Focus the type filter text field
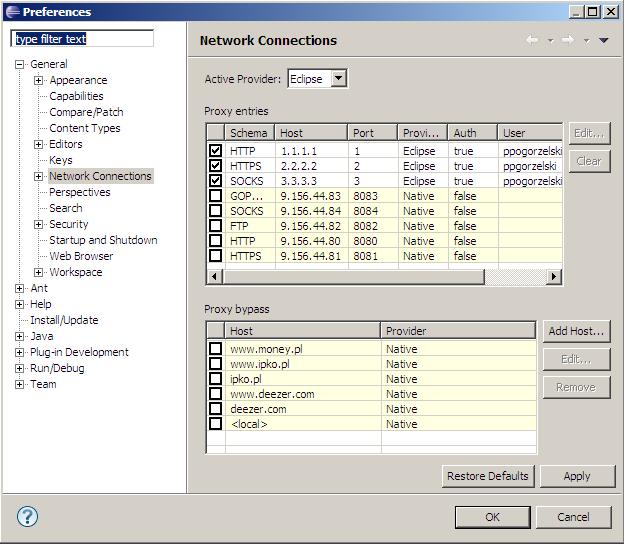The image size is (624, 544). point(82,39)
